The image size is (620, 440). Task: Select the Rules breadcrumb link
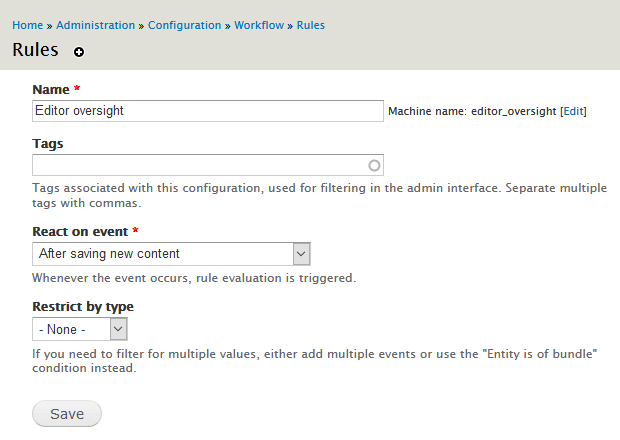[310, 25]
